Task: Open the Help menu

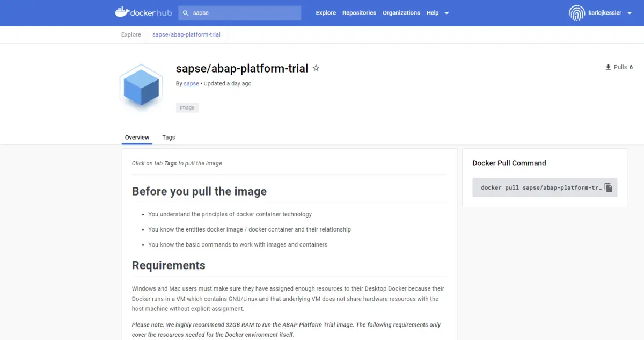Action: pos(432,13)
